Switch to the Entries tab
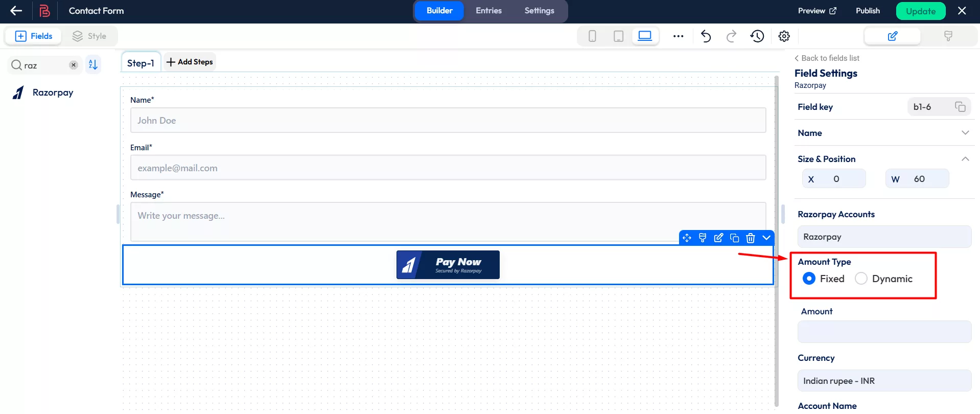The height and width of the screenshot is (414, 980). pos(488,11)
